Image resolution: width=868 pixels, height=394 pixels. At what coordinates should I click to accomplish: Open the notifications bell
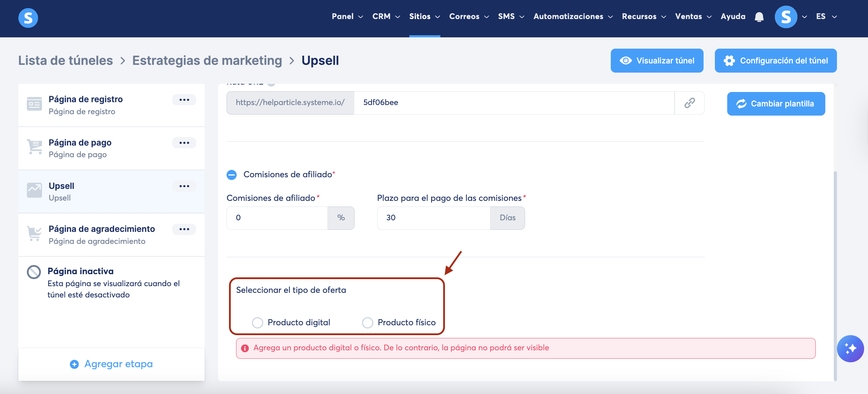pos(759,17)
